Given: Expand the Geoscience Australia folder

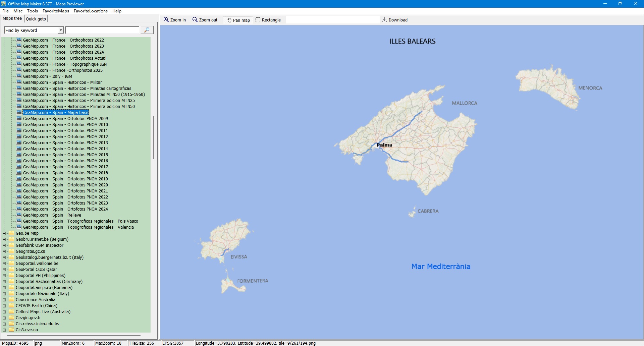Looking at the screenshot, I should click(4, 300).
